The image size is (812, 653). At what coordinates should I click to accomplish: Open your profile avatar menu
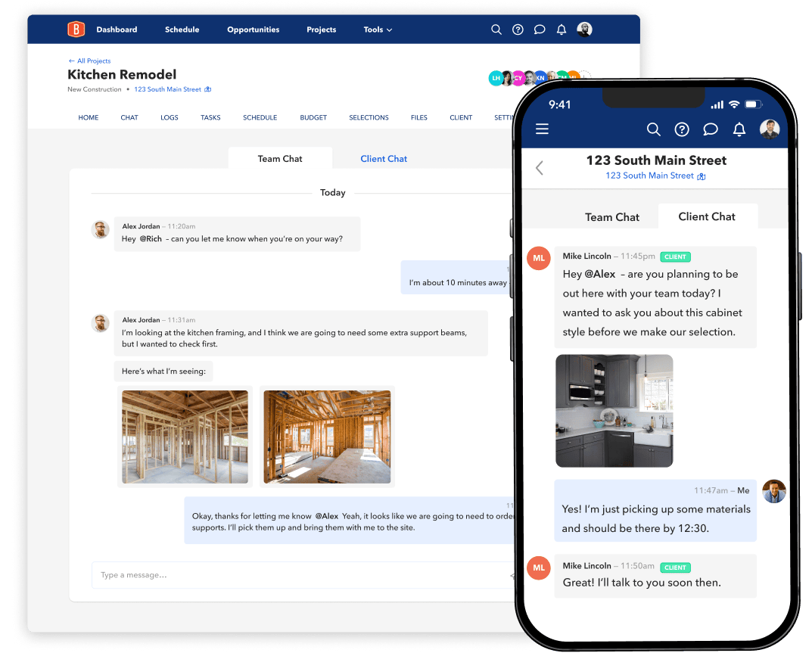click(585, 30)
